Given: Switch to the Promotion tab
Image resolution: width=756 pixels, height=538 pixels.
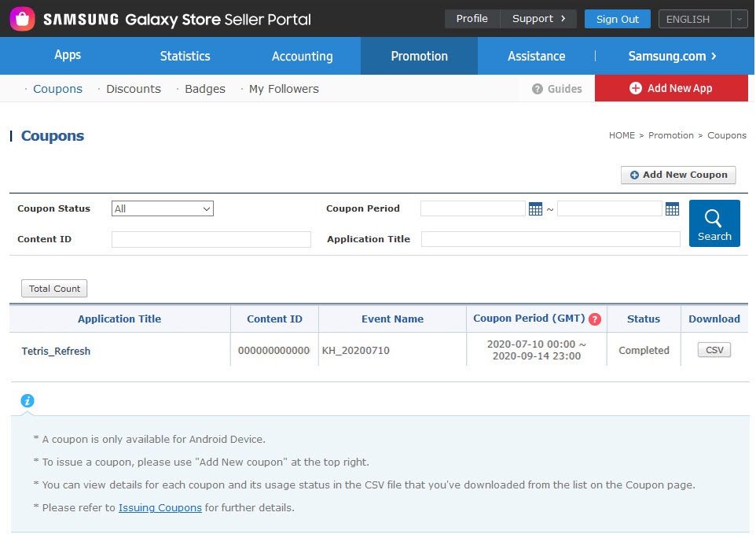Looking at the screenshot, I should pyautogui.click(x=419, y=56).
